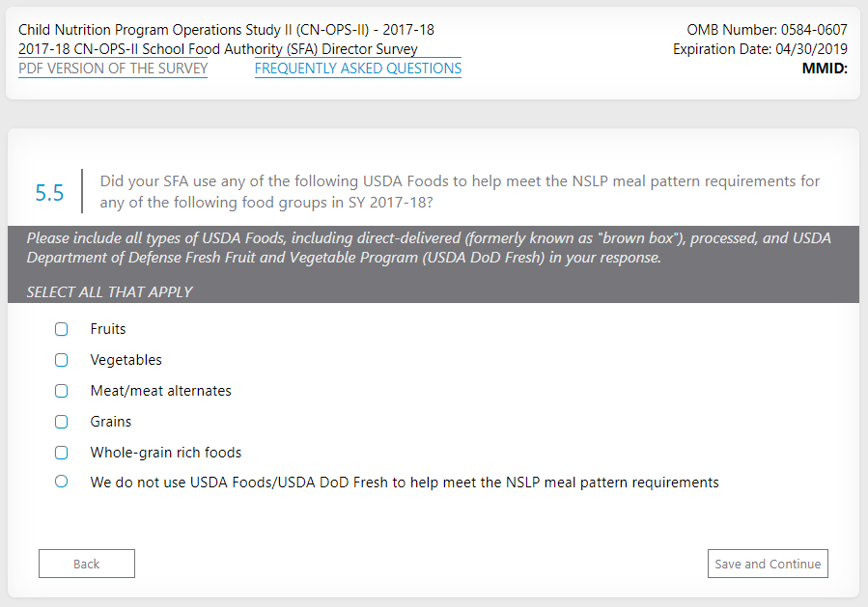Click the 'SELECT ALL THAT APPLY' instruction text
Viewport: 868px width, 607px height.
[x=110, y=292]
